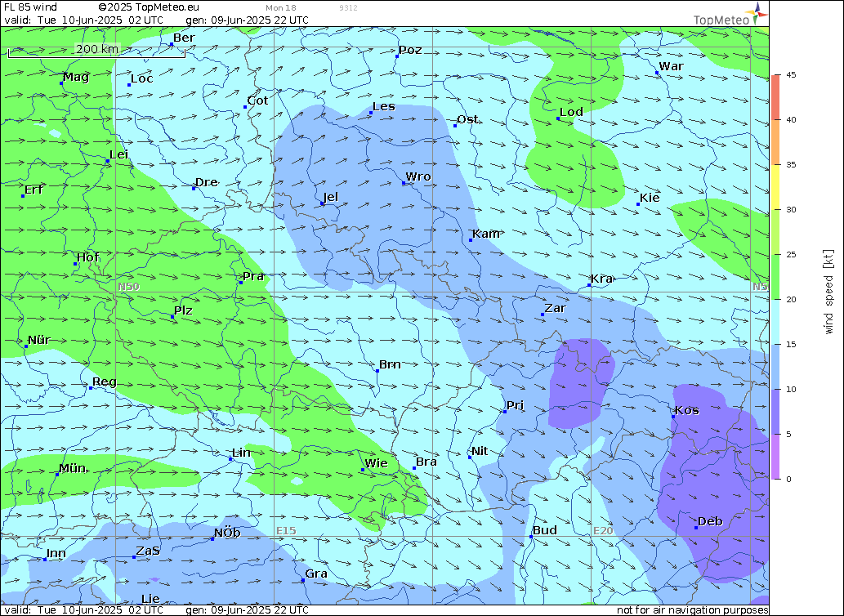Viewport: 844px width, 616px height.
Task: Click the Deb city label
Action: click(x=710, y=521)
